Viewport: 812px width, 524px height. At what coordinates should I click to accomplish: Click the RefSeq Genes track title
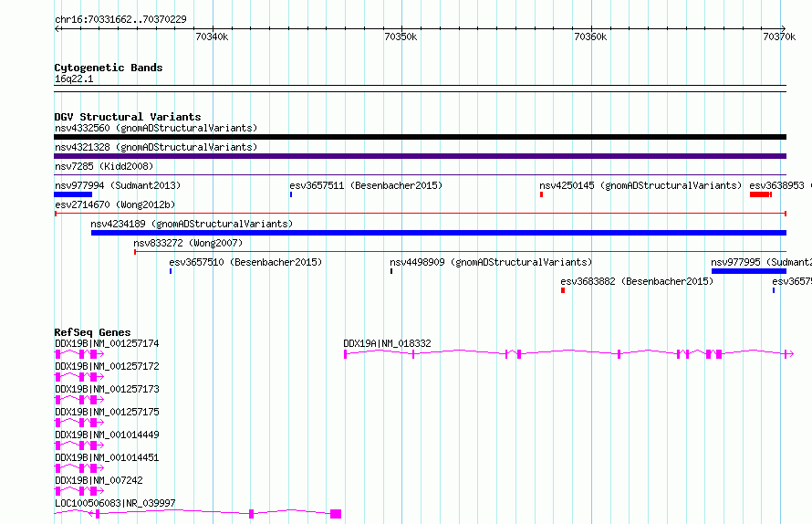click(92, 332)
